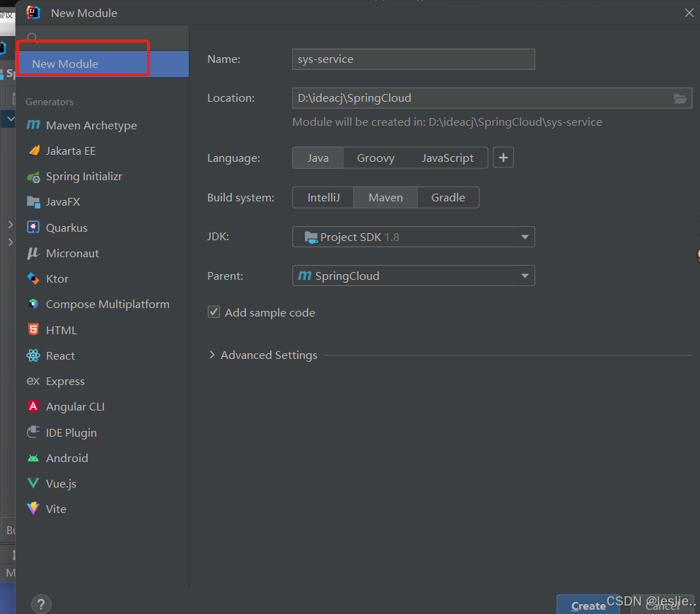The height and width of the screenshot is (614, 700).
Task: Open the Parent SpringCloud dropdown
Action: point(414,276)
